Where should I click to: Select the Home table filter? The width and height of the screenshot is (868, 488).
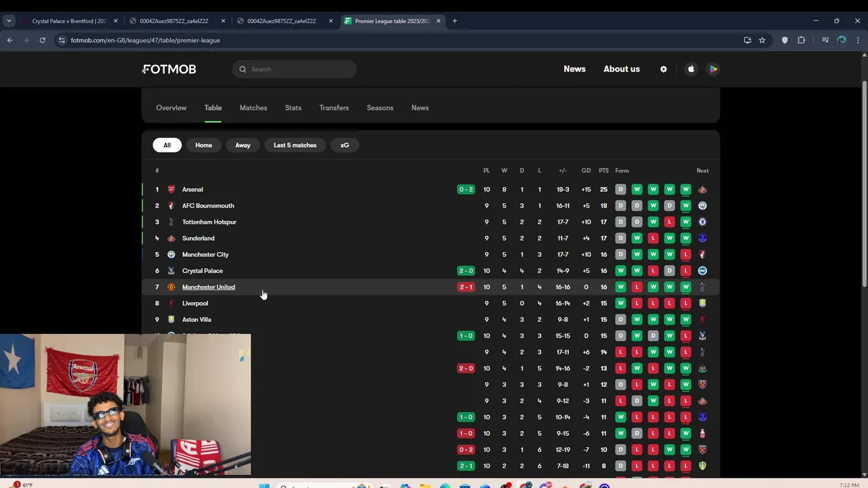203,145
